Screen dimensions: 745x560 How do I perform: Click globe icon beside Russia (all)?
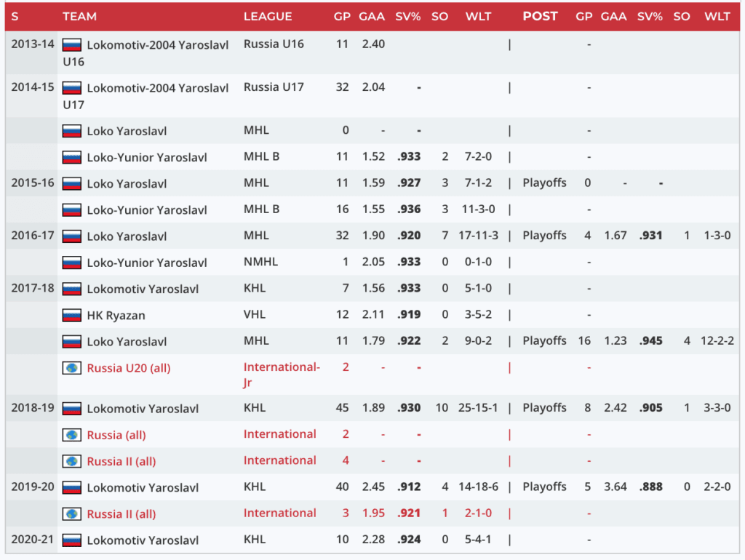(x=71, y=435)
